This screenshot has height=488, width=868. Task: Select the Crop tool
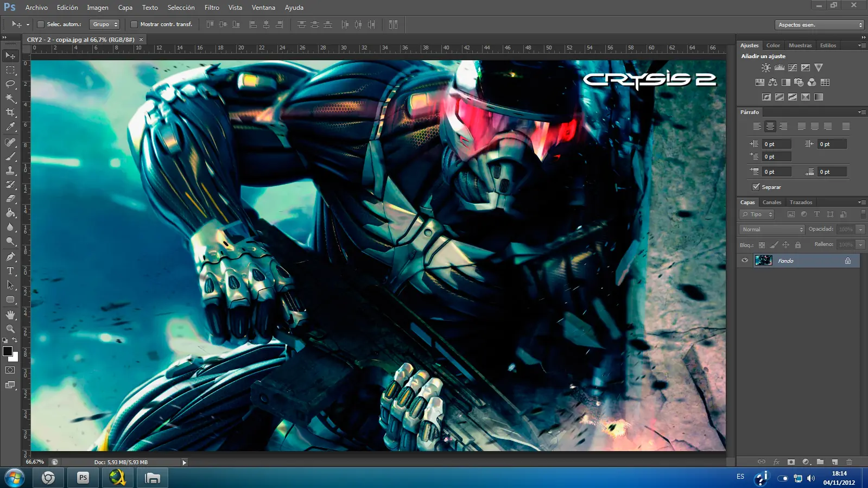10,112
